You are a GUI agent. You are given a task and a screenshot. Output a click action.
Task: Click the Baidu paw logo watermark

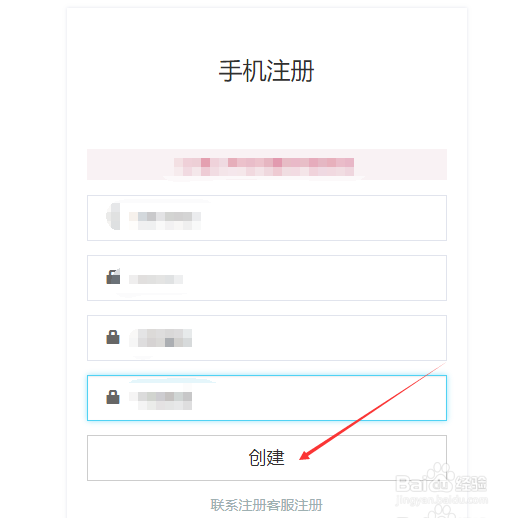click(441, 476)
